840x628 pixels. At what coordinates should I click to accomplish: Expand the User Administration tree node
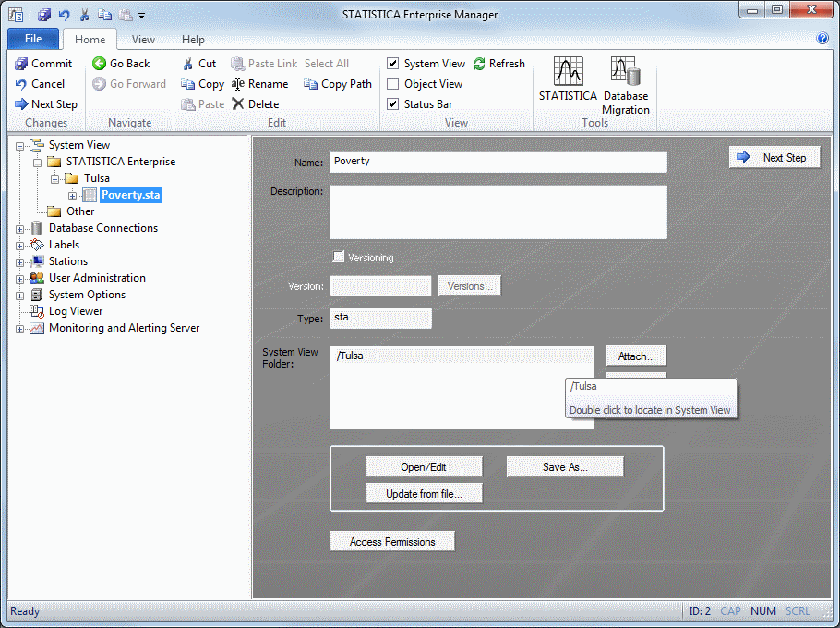pyautogui.click(x=21, y=278)
